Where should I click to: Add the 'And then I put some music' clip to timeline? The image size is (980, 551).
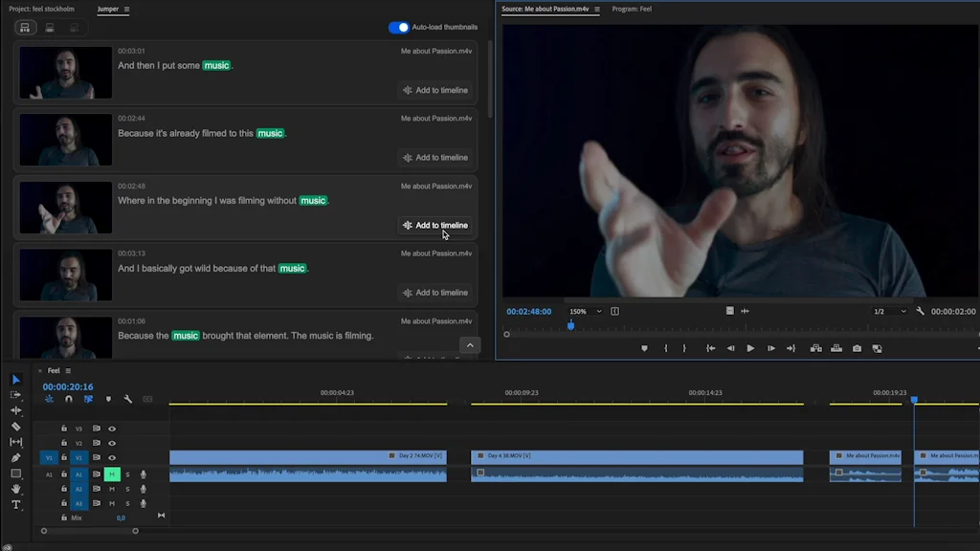point(435,91)
